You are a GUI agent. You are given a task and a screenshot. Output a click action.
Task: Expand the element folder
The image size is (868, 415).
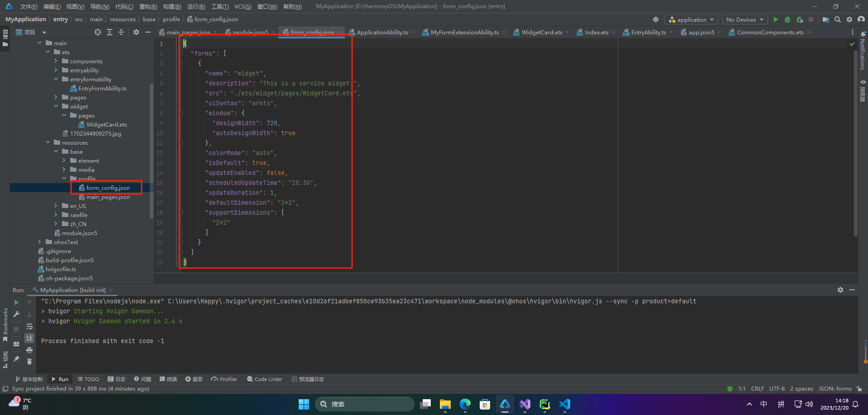(x=64, y=160)
